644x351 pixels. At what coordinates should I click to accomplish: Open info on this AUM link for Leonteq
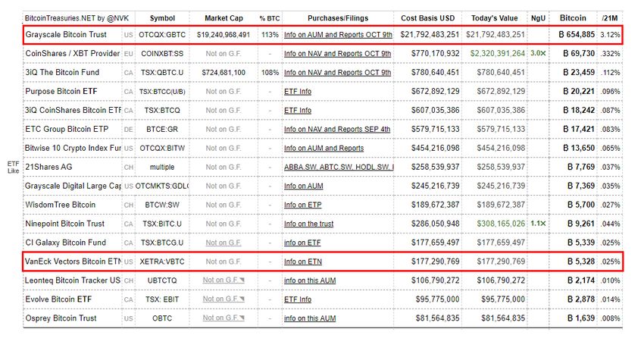[310, 280]
